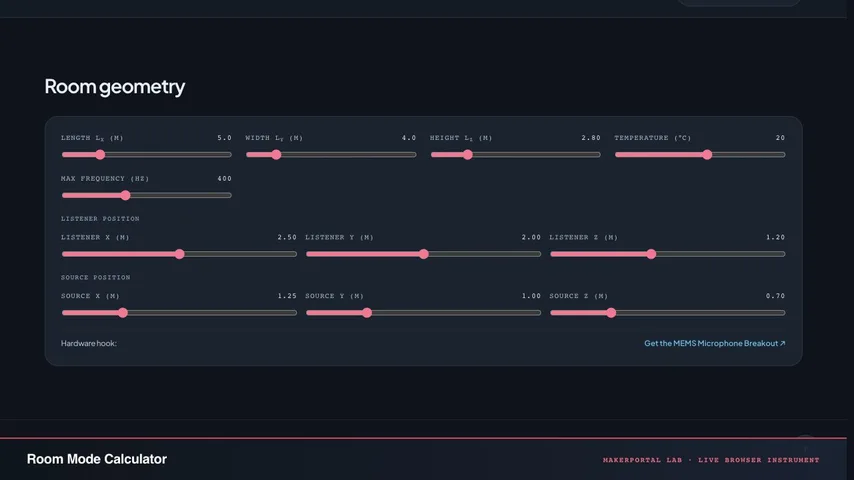Click the Width value 4.0

409,138
